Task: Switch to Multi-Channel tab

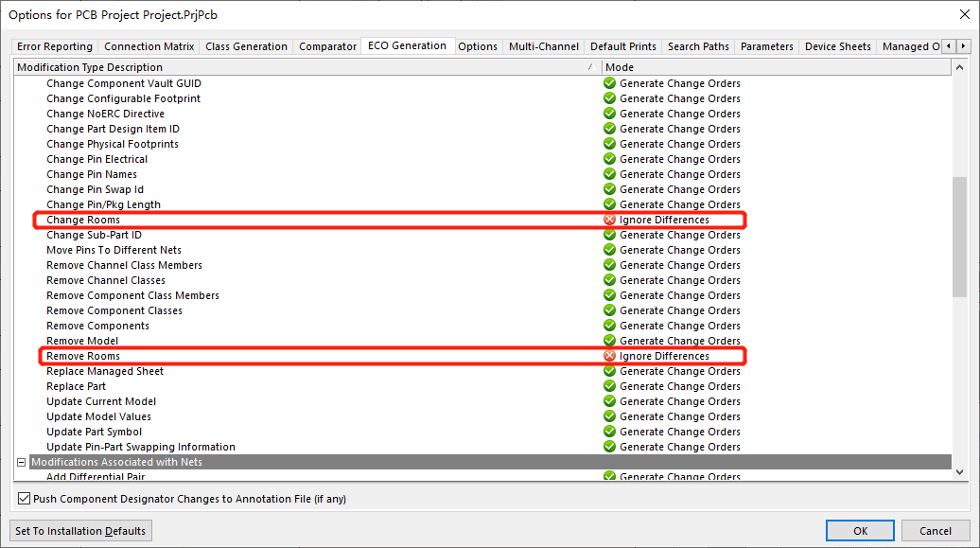Action: coord(544,46)
